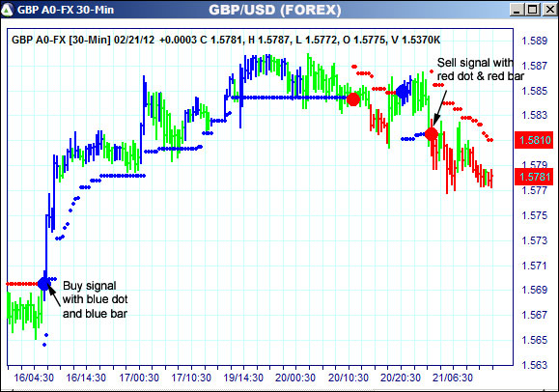
Task: Click the 17/00:30 time axis label
Action: click(139, 378)
